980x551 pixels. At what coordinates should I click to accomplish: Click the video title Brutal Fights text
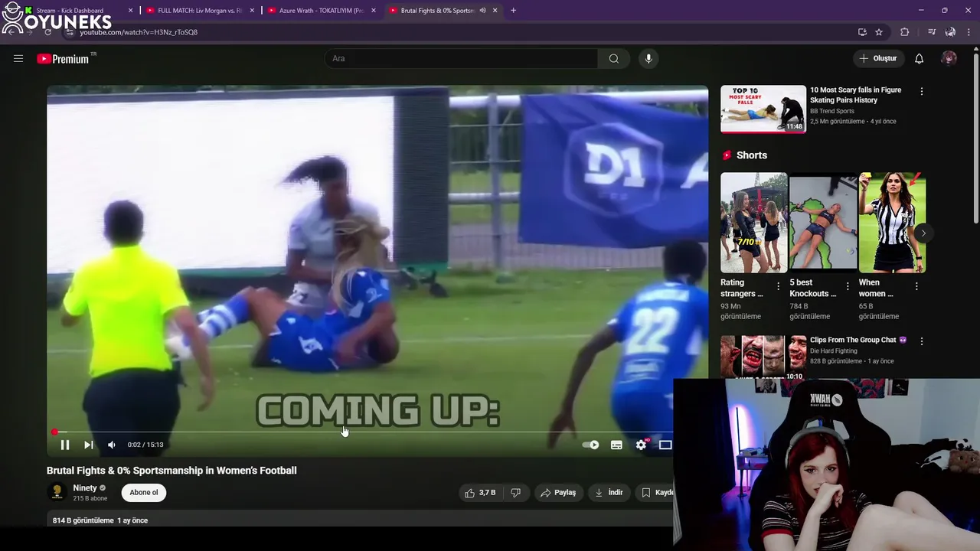coord(171,471)
